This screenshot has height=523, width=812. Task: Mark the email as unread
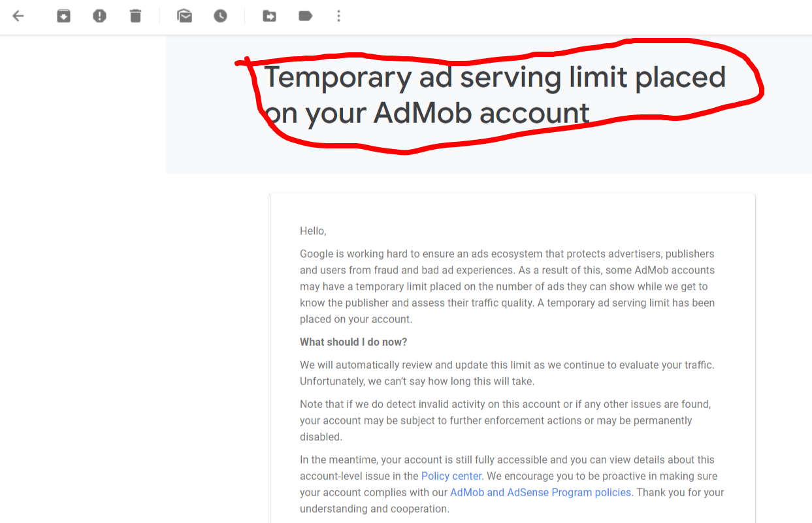point(185,16)
